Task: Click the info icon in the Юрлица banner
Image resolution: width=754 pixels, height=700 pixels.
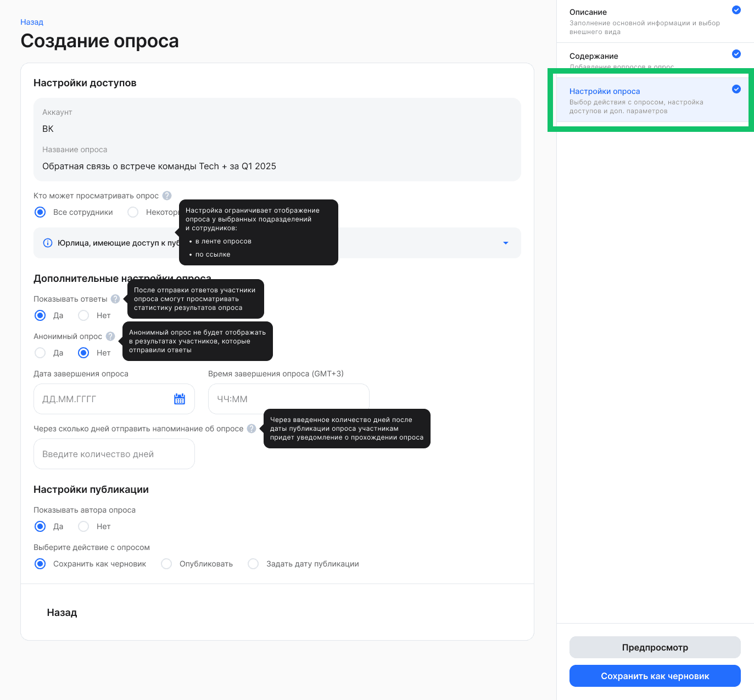Action: click(47, 242)
